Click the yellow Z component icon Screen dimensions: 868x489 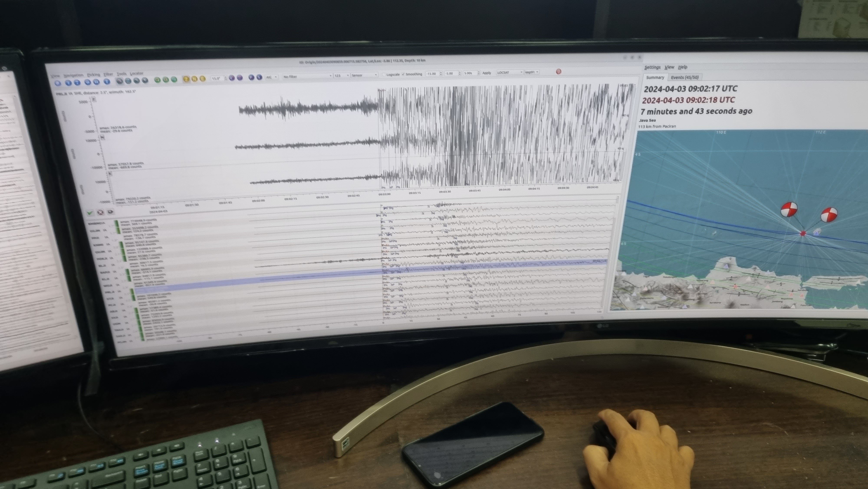(186, 79)
